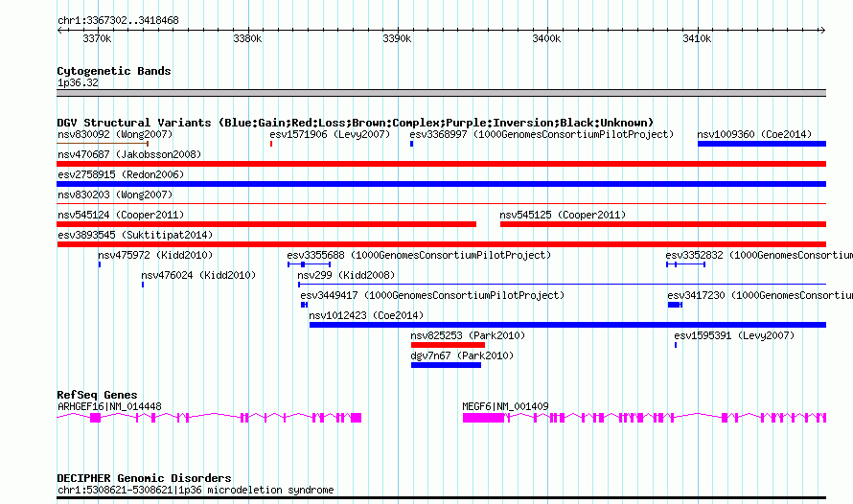Click the DGV Structural Variants track title
The width and height of the screenshot is (853, 504).
click(x=356, y=123)
